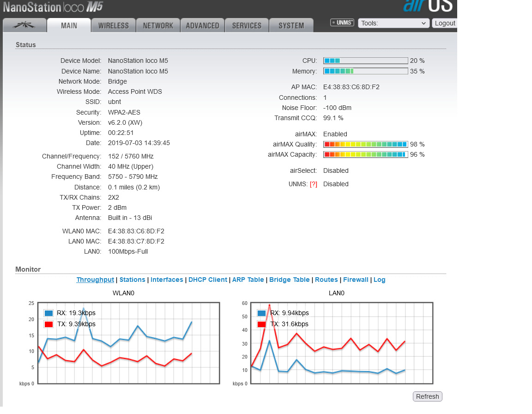Open the Ubiquiti logo tab
532x414 pixels.
click(24, 25)
